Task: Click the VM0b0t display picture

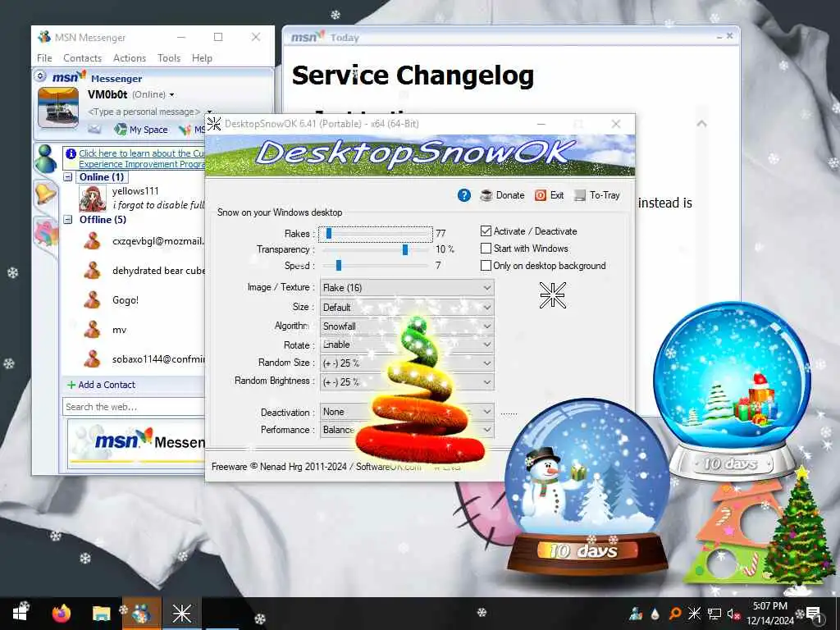Action: point(58,108)
